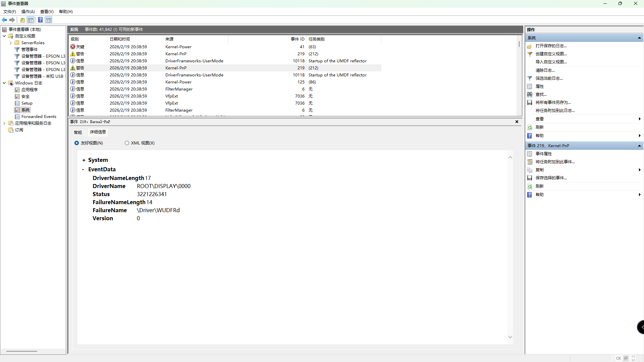Click the open saved log folder icon
Screen dimensions: 644x362
point(530,46)
